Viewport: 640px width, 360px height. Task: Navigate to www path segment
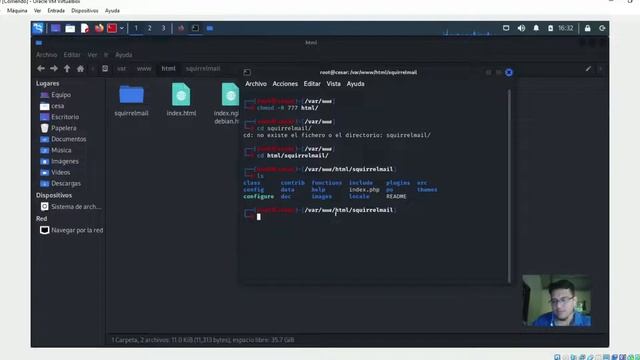144,69
